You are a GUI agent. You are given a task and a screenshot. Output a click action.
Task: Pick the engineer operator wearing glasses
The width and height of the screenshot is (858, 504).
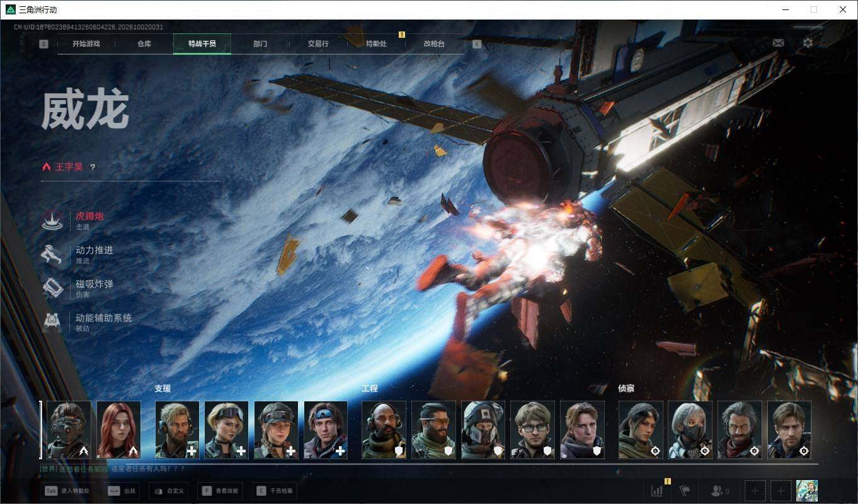coord(533,430)
